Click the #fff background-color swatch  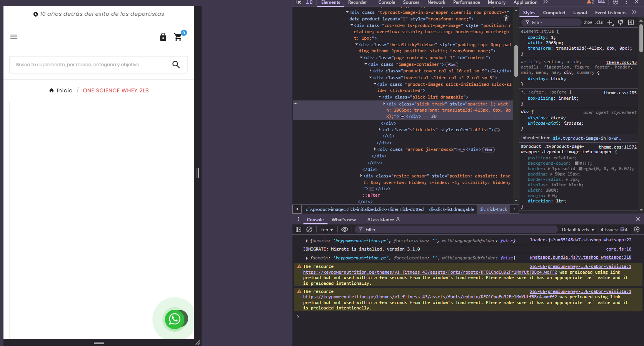pos(577,163)
